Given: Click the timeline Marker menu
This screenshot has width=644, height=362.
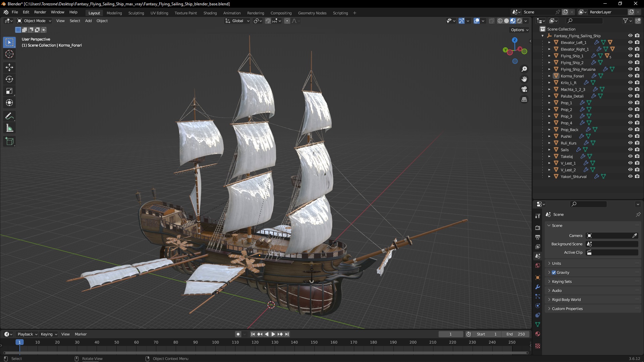Looking at the screenshot, I should (x=80, y=334).
